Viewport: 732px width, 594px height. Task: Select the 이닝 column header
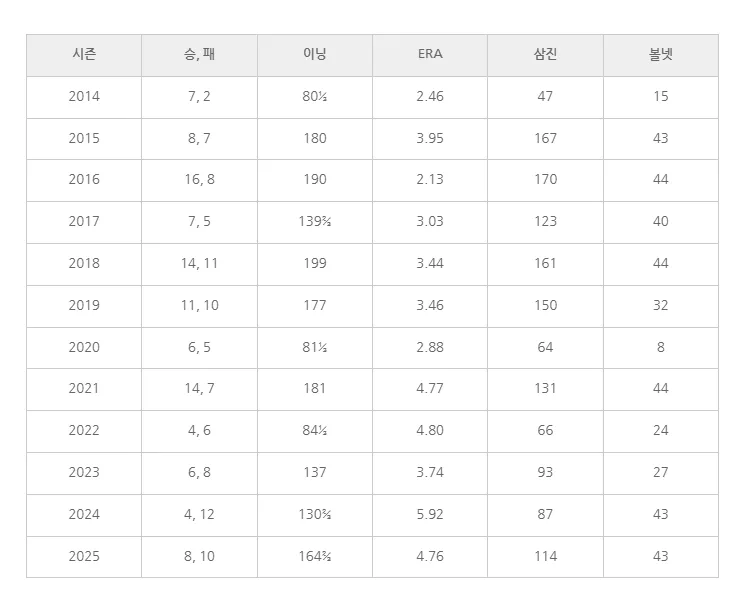pyautogui.click(x=315, y=55)
